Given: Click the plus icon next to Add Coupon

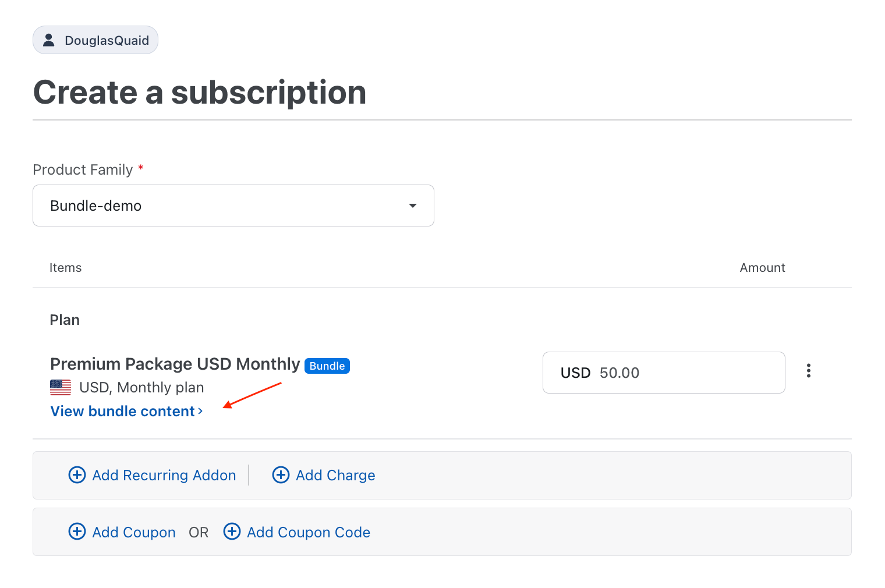Looking at the screenshot, I should pyautogui.click(x=77, y=532).
